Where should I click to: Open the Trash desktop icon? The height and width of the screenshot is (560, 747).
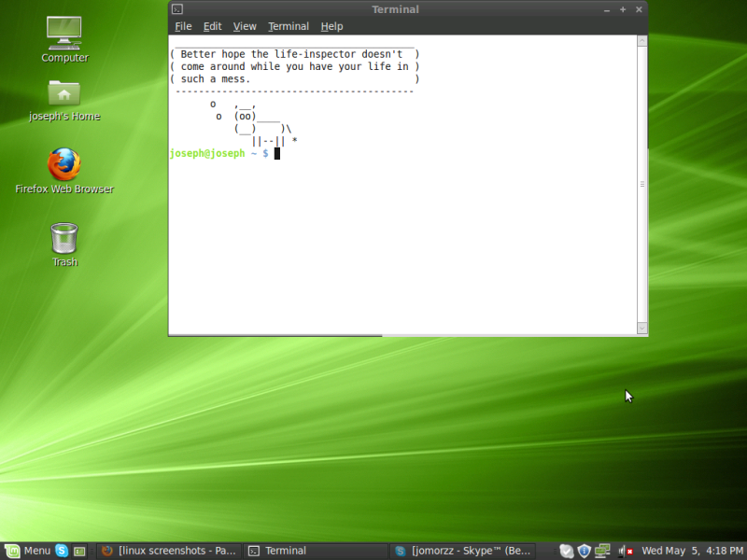(x=64, y=239)
